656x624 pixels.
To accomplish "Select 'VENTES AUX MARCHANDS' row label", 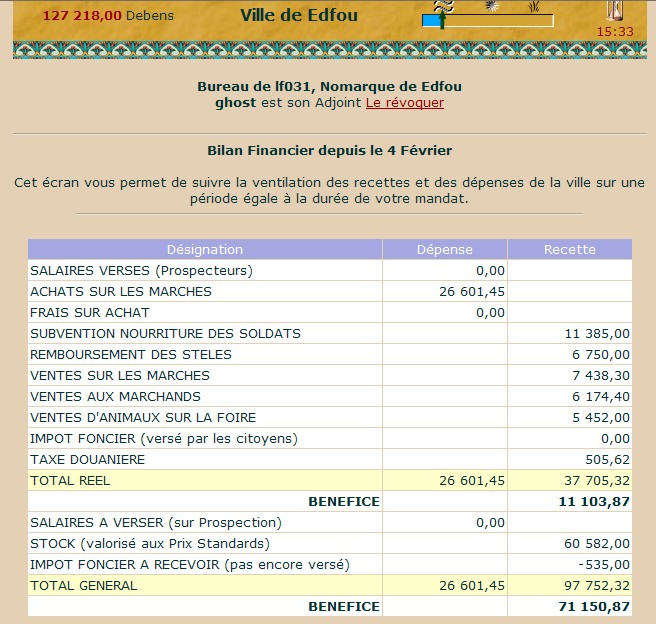I will click(x=115, y=396).
